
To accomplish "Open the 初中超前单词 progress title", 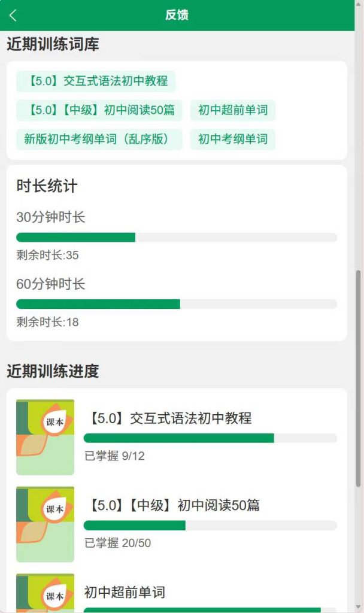I will (x=125, y=593).
